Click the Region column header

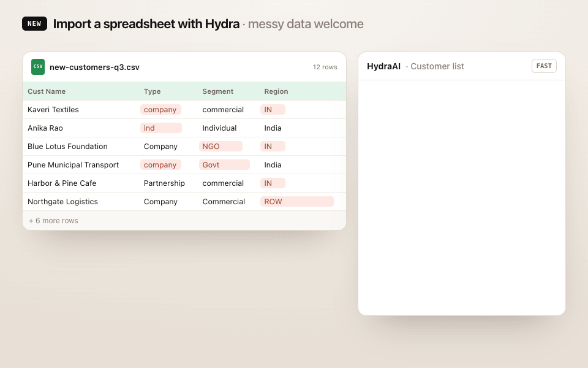(276, 91)
